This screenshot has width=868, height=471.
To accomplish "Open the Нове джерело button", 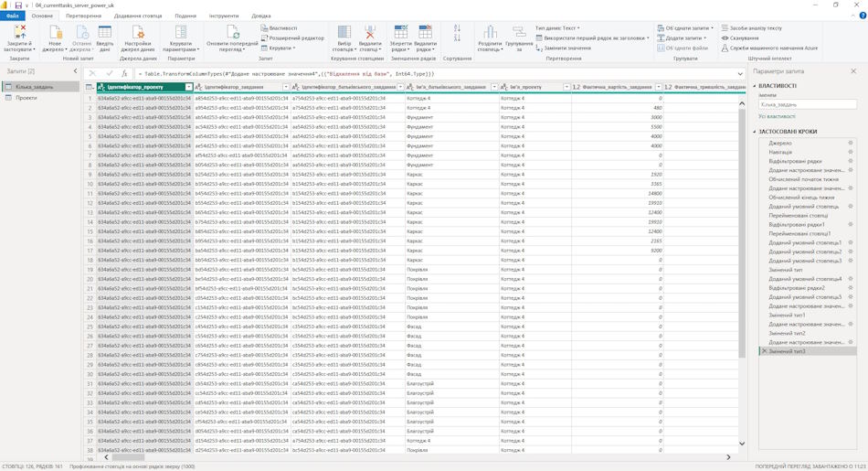I will coord(54,38).
